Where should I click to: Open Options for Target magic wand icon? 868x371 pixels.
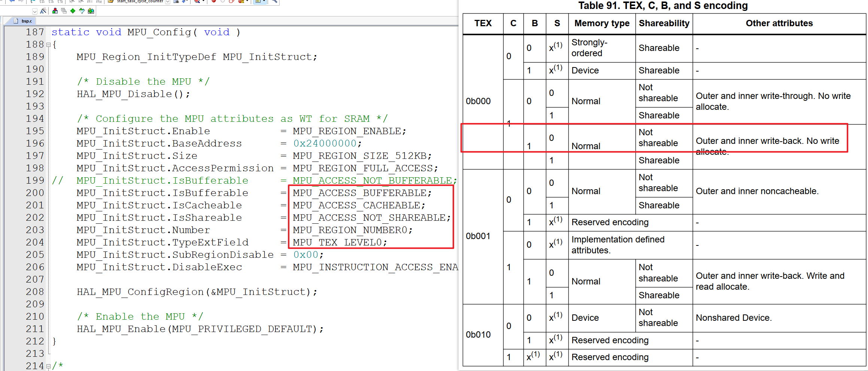43,11
